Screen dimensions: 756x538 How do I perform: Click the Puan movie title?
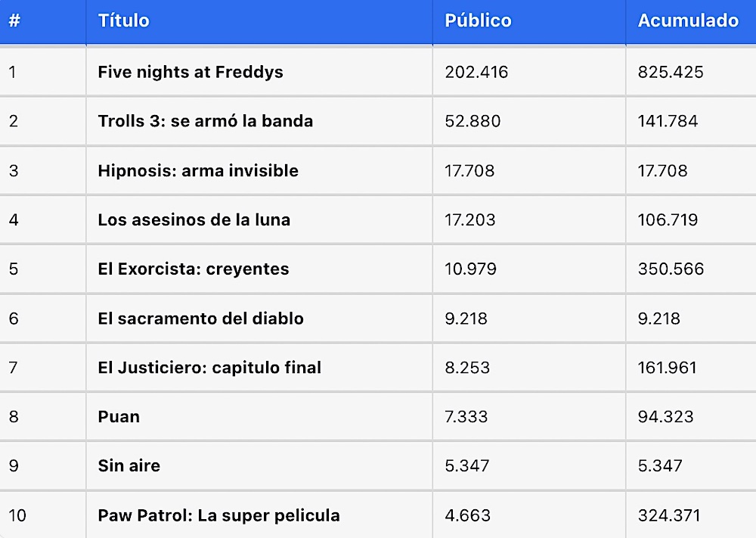[x=119, y=417]
